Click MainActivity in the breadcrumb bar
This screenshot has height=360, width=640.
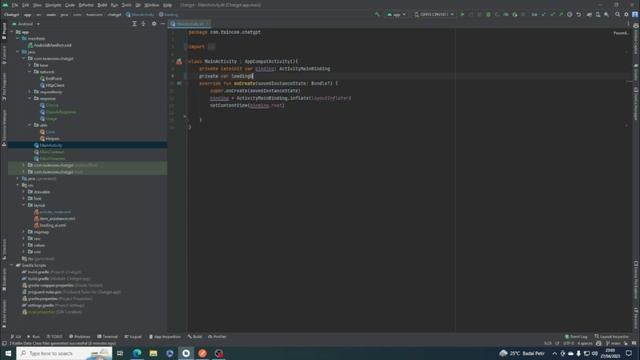click(x=140, y=14)
